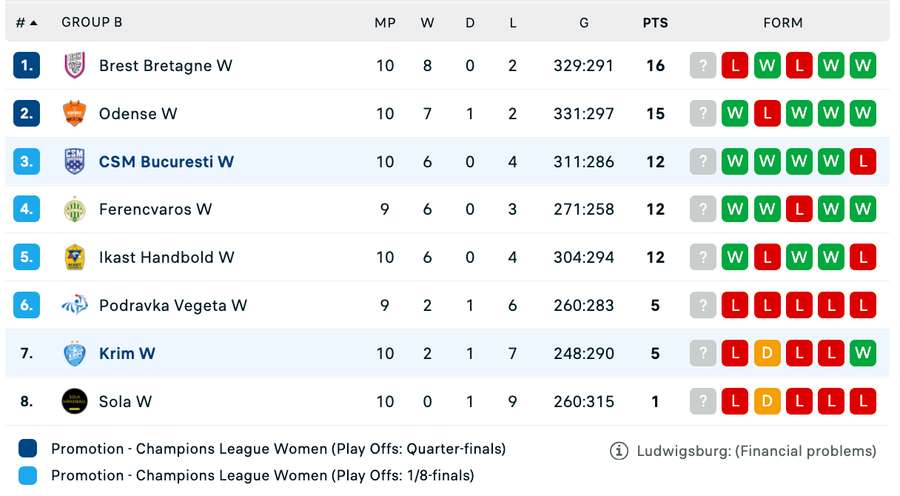
Task: Click the Ferencvaros W team logo
Action: 74,210
